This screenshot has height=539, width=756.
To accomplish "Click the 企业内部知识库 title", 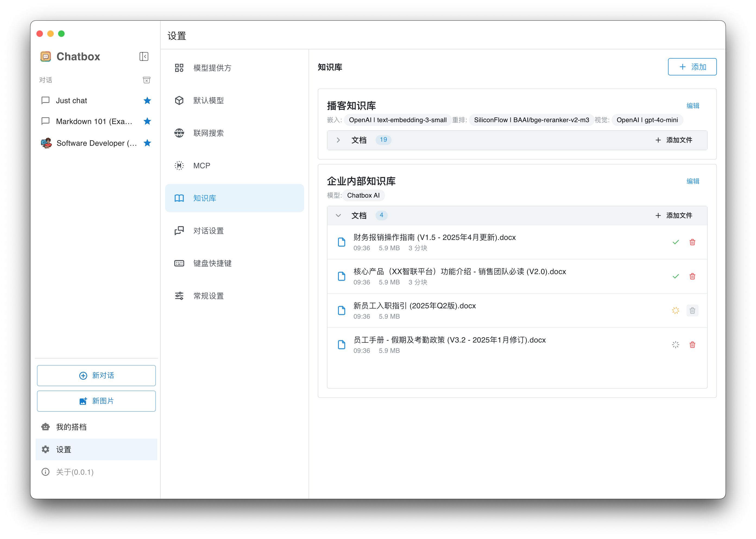I will [x=361, y=181].
